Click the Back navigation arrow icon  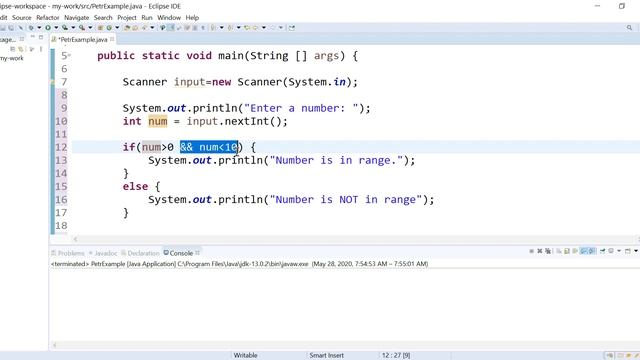tap(256, 28)
